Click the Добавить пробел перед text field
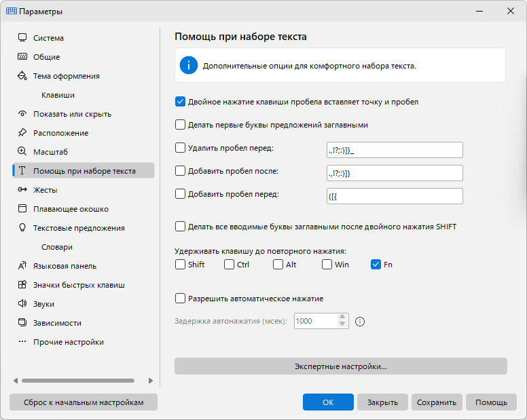 tap(395, 196)
